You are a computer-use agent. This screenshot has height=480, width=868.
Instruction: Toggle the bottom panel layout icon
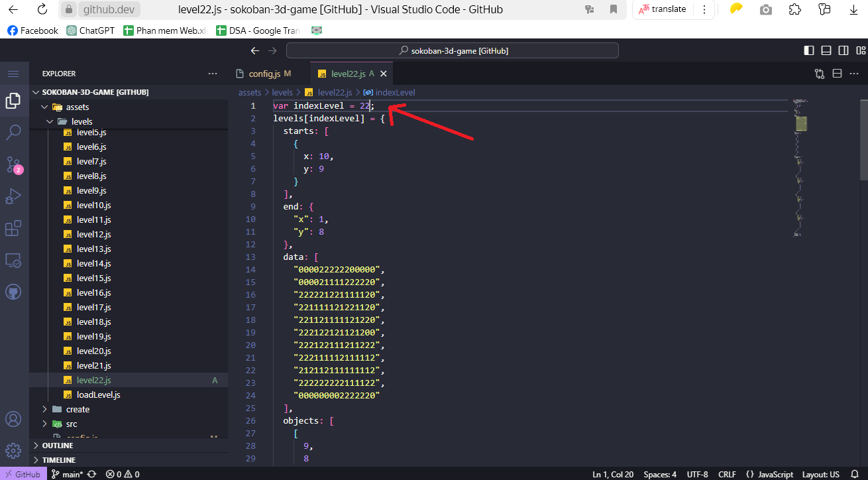tap(826, 50)
